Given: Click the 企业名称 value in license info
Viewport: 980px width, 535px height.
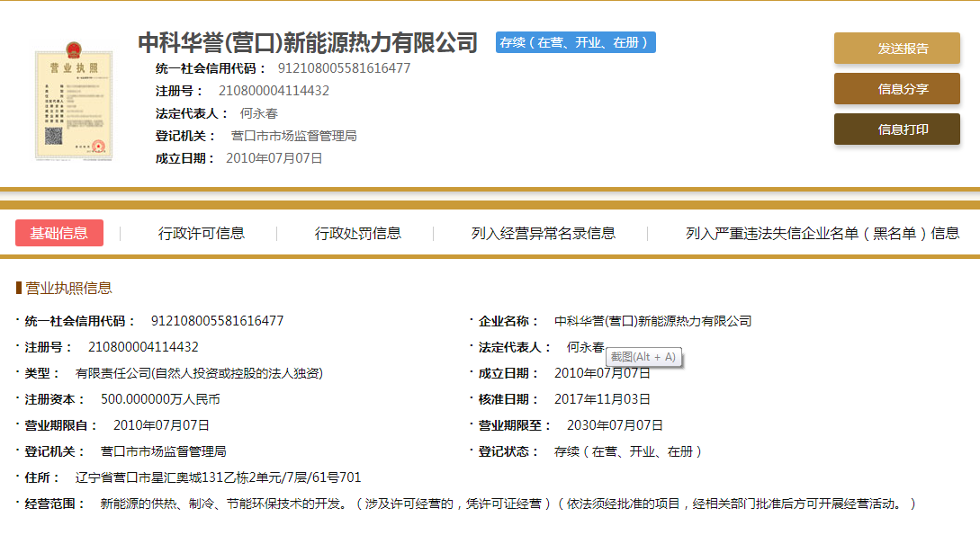Looking at the screenshot, I should (x=652, y=321).
